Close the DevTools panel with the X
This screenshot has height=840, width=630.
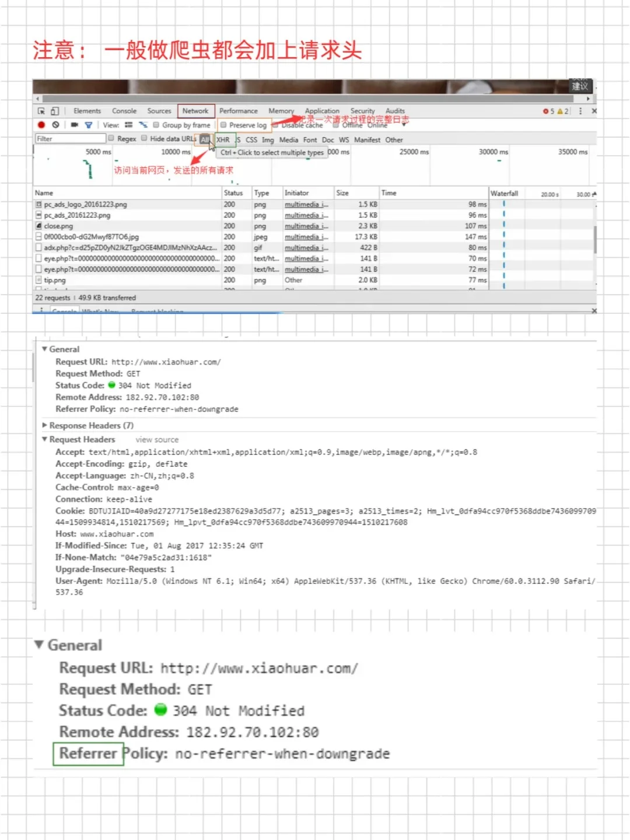pyautogui.click(x=594, y=111)
